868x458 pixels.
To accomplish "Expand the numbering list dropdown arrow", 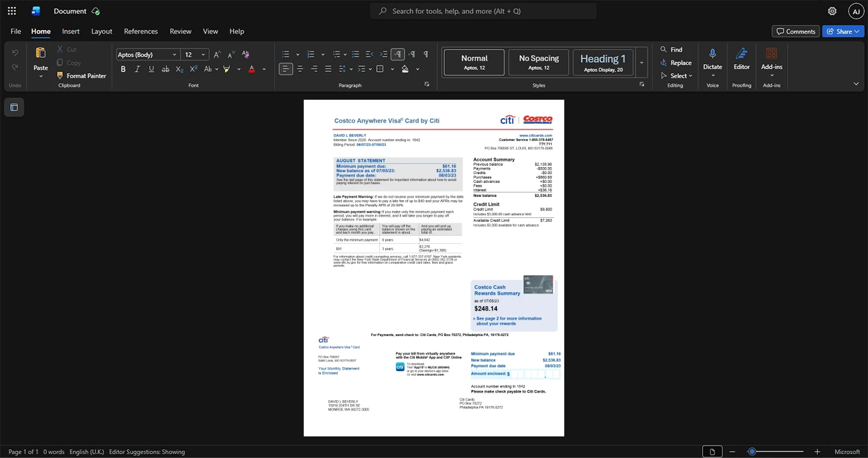I will tap(322, 55).
